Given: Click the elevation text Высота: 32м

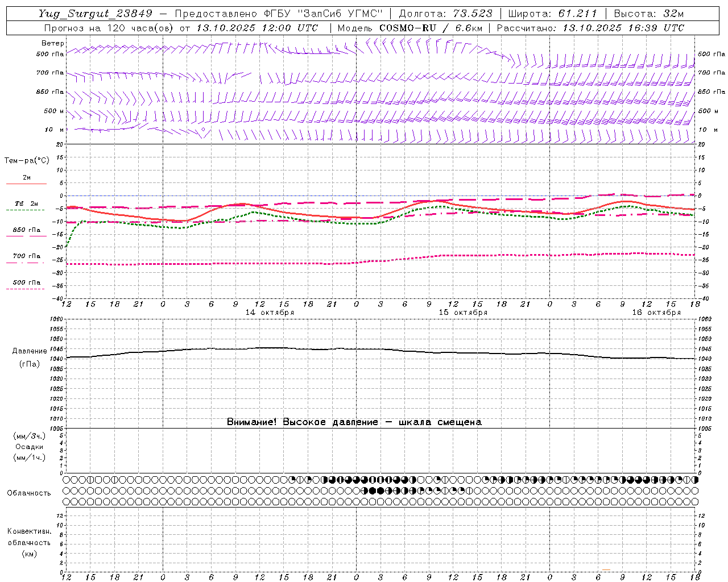Looking at the screenshot, I should point(649,14).
